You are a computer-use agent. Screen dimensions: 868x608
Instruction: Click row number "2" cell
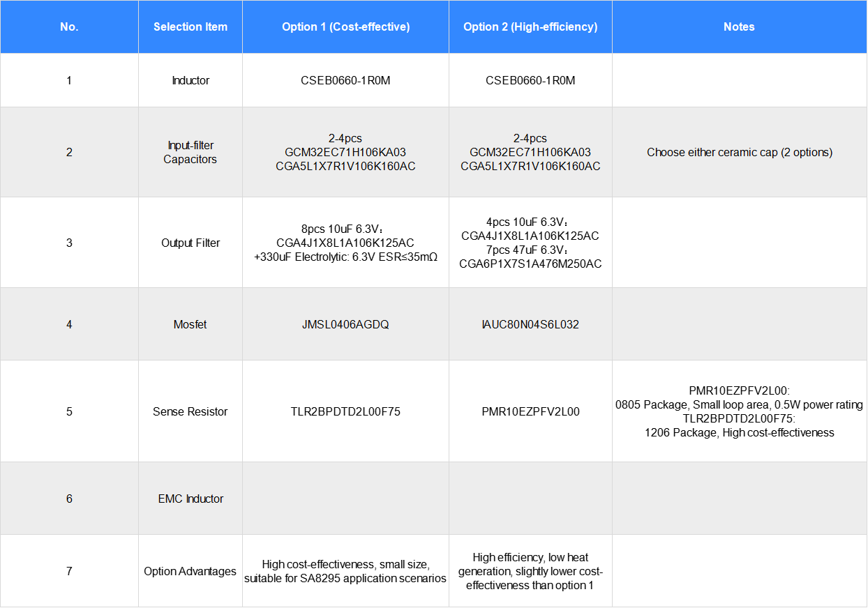tap(69, 152)
